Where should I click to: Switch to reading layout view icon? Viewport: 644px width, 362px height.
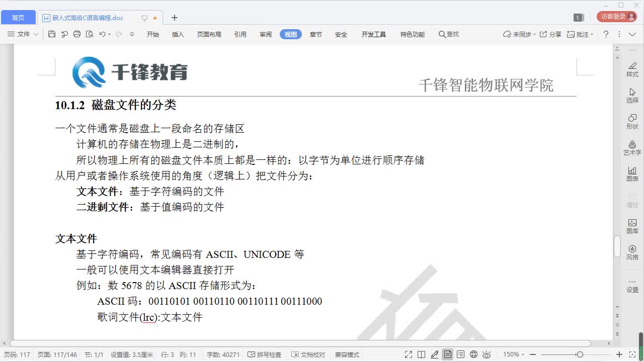(x=422, y=354)
